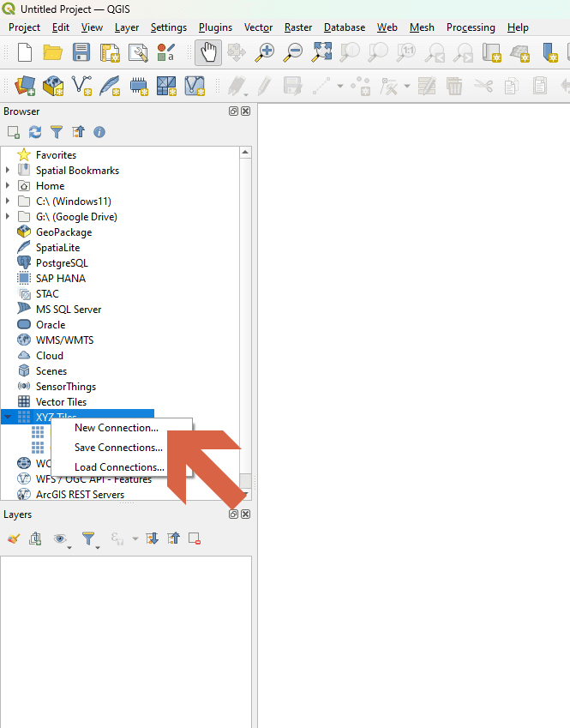Viewport: 570px width, 728px height.
Task: Click Expand All in Layers toolbar
Action: [152, 538]
